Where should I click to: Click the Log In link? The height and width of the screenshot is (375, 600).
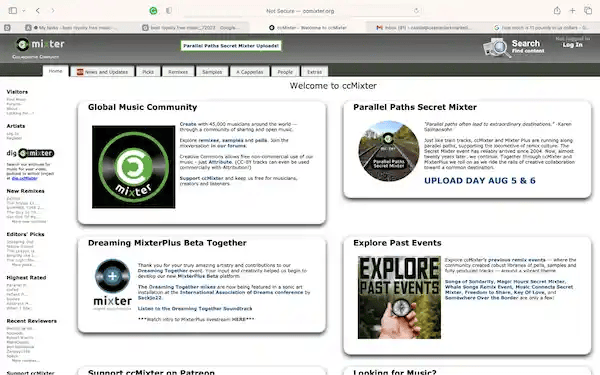572,45
